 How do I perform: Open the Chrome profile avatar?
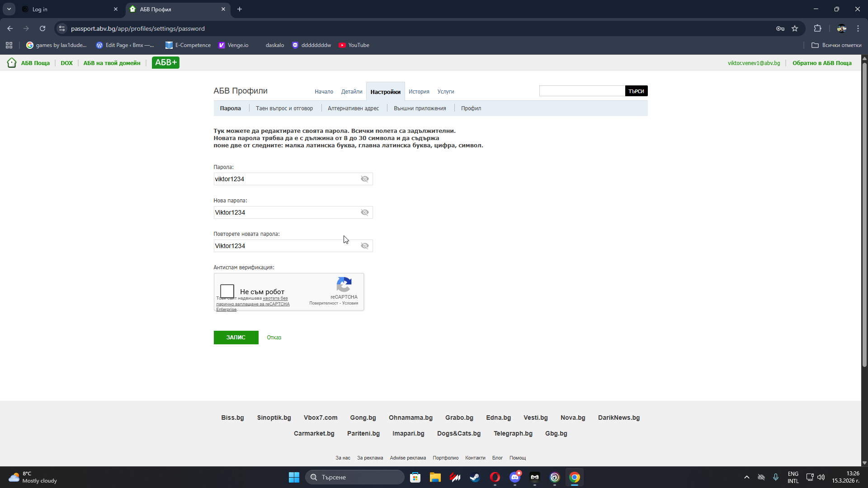point(841,28)
